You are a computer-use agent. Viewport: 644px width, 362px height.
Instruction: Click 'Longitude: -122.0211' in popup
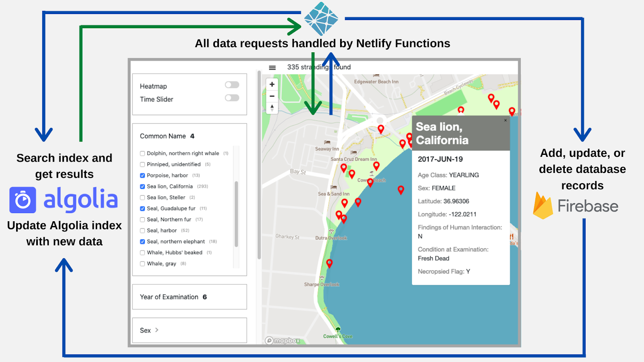pyautogui.click(x=447, y=214)
